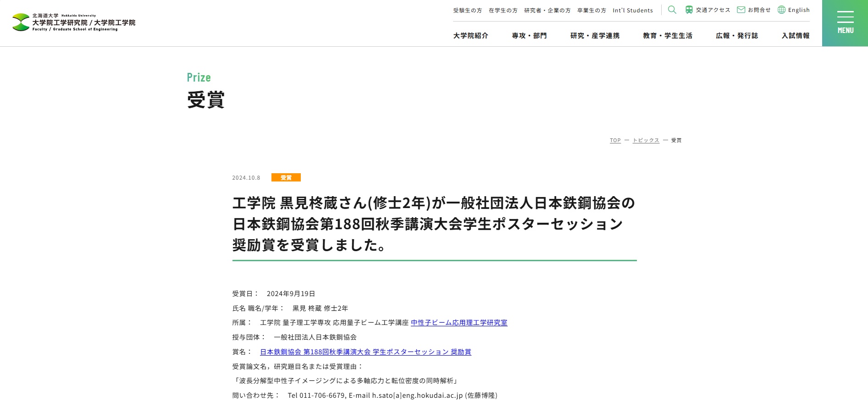This screenshot has width=868, height=401.
Task: Open the search magnifier icon
Action: [x=672, y=10]
